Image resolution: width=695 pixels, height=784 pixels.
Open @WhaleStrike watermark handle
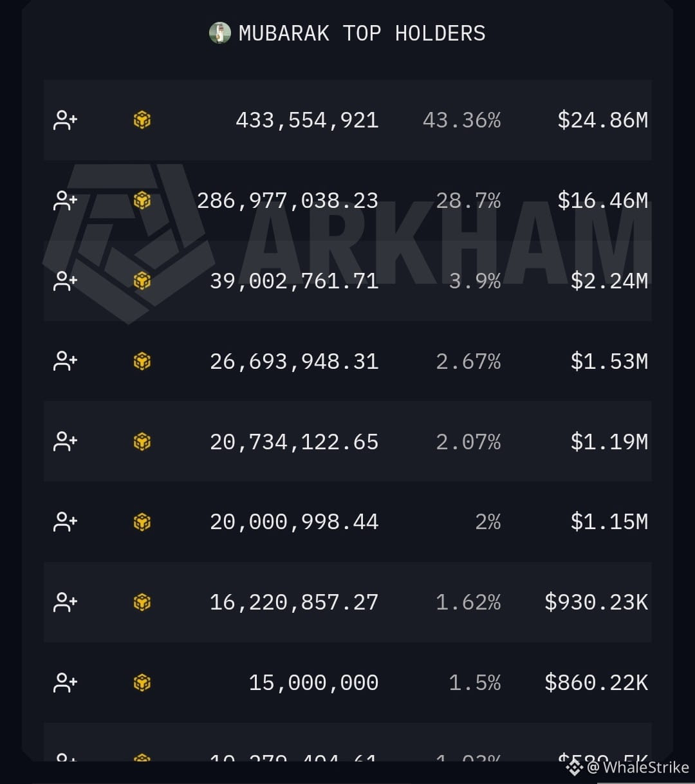638,767
